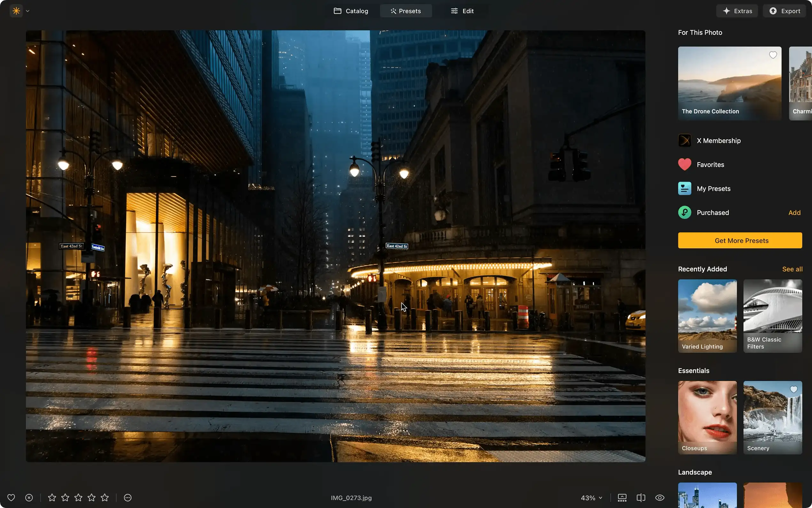Click the Luminar sun logo icon

[x=16, y=11]
